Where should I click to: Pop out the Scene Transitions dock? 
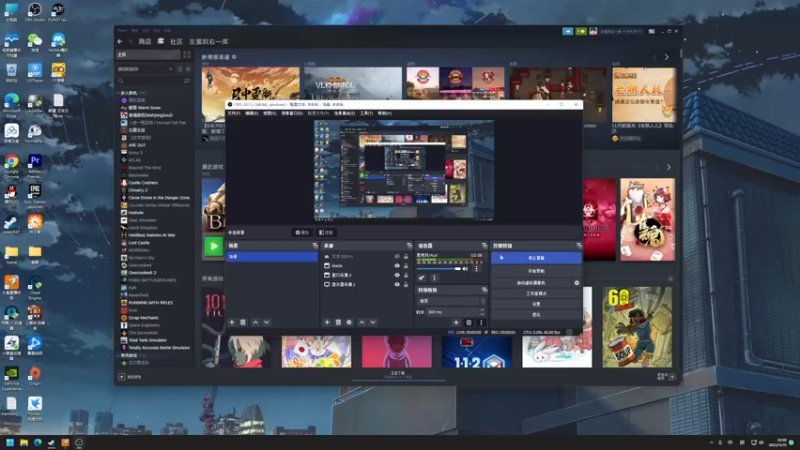(484, 290)
